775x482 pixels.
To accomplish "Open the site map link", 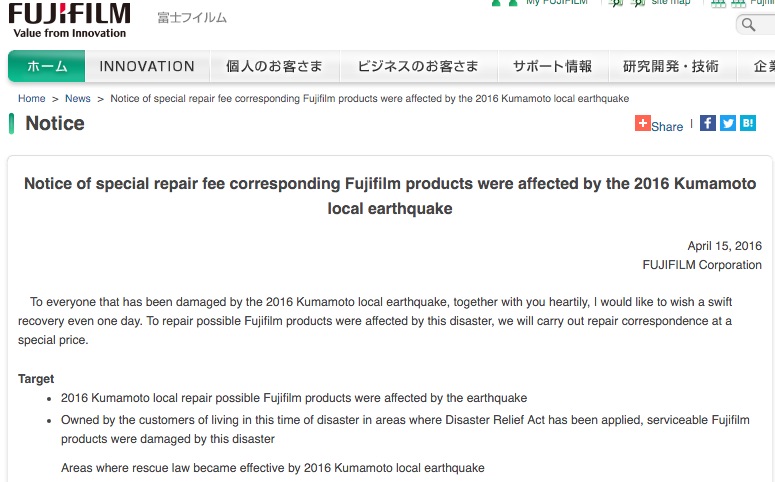I will (671, 2).
